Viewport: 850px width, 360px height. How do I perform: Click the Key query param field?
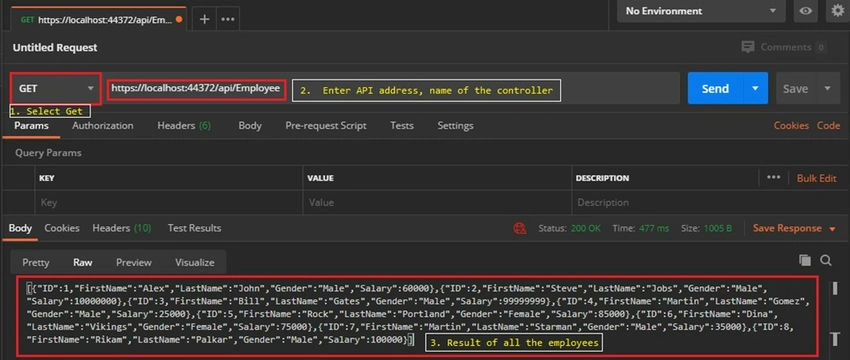click(x=169, y=202)
